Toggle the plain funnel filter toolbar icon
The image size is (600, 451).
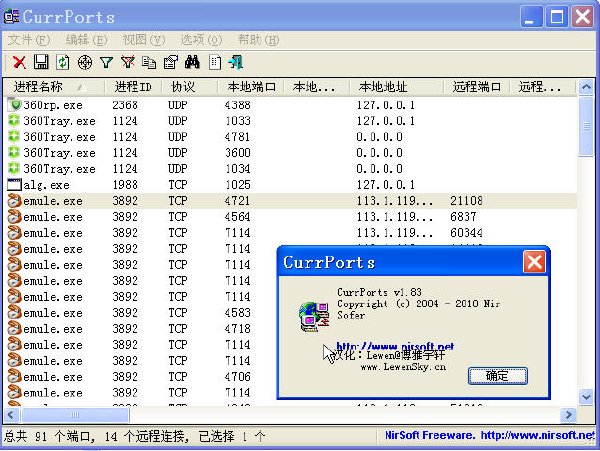coord(106,62)
